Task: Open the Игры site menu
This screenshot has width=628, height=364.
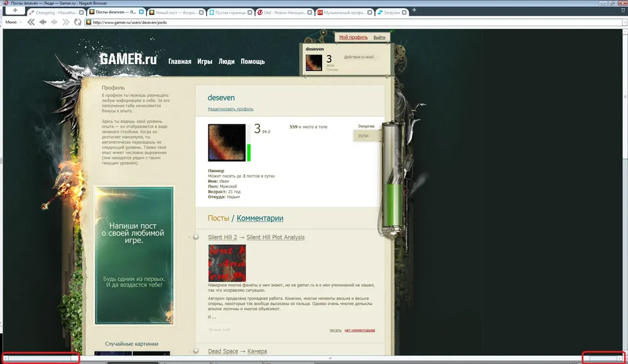Action: coord(204,62)
